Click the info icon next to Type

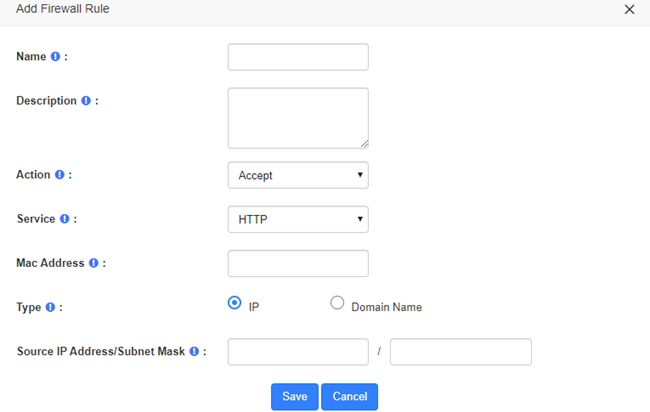(x=50, y=307)
